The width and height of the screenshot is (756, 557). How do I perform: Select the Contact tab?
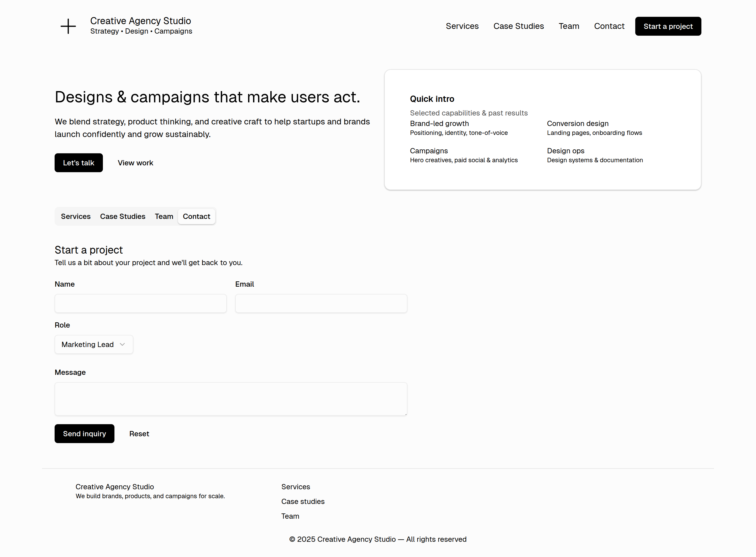[196, 217]
